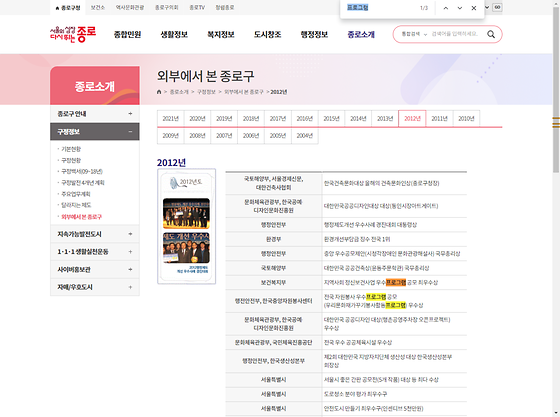The width and height of the screenshot is (560, 417).
Task: Click the find-in-page text field
Action: (x=380, y=8)
